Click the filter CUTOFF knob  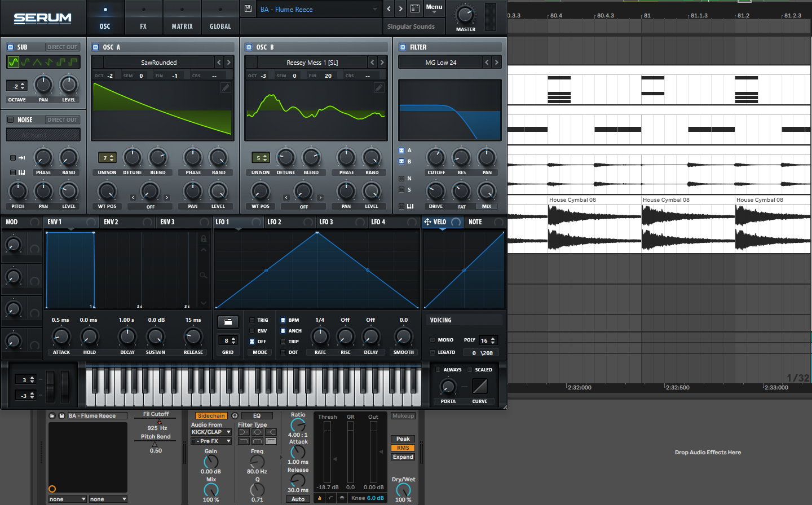(435, 157)
